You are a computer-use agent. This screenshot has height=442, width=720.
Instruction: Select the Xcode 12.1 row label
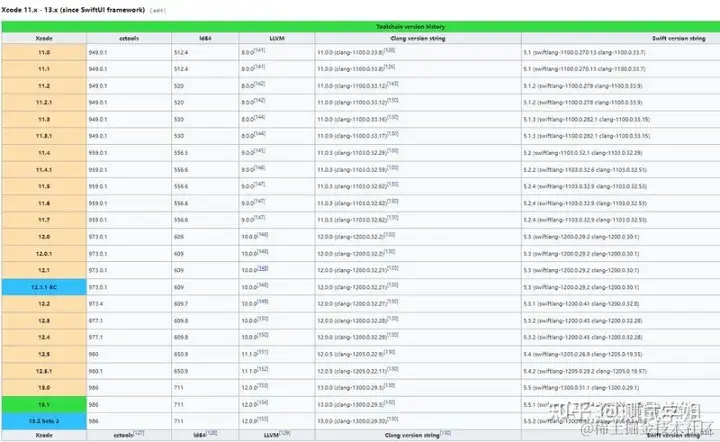tap(44, 270)
